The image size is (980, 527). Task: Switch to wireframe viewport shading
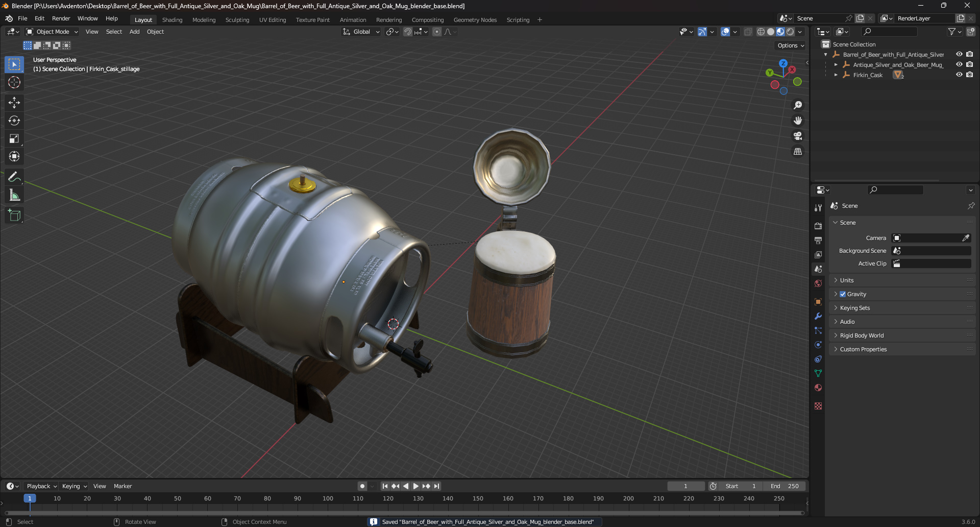click(761, 32)
